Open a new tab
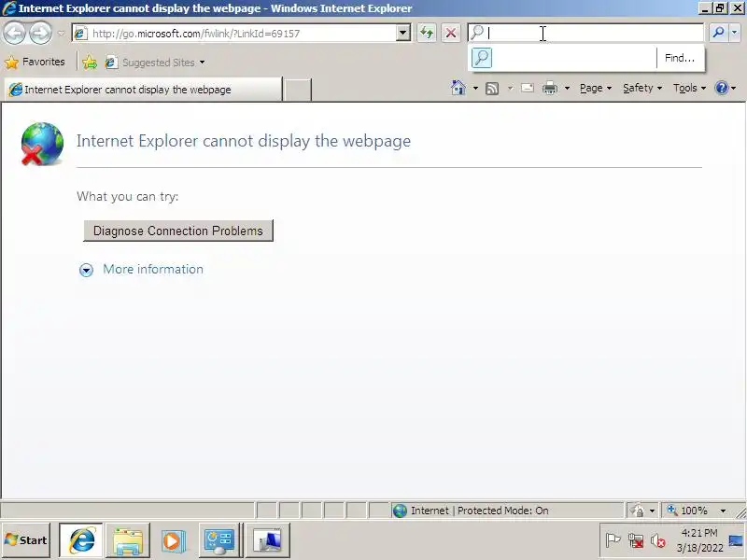747x560 pixels. 297,90
